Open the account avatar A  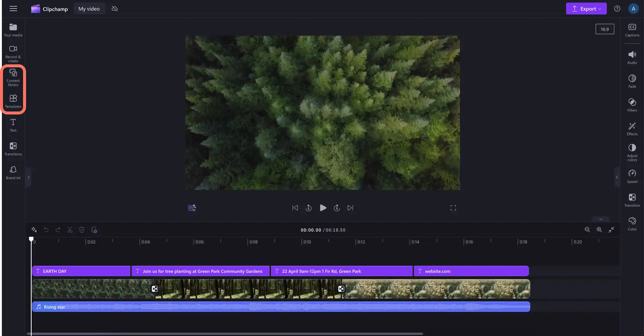click(x=633, y=9)
